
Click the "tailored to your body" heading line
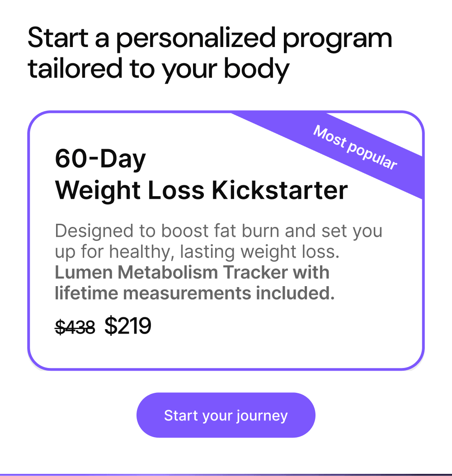(x=158, y=69)
